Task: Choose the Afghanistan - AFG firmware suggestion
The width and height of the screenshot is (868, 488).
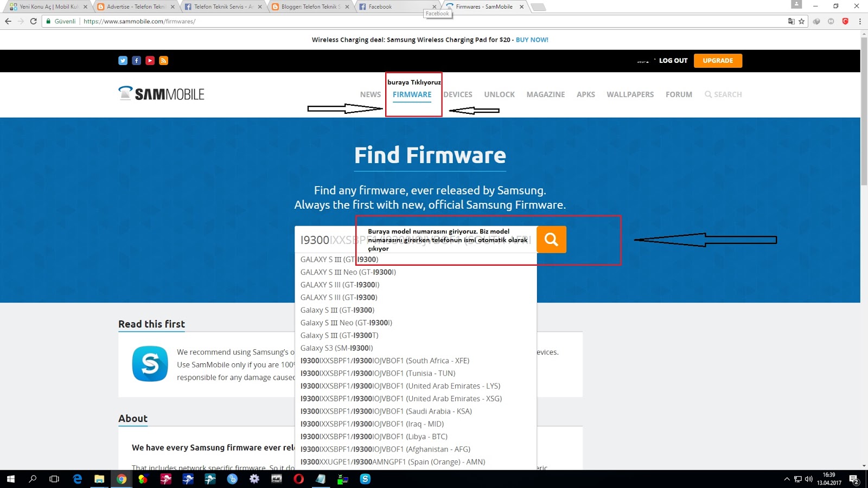Action: point(386,450)
